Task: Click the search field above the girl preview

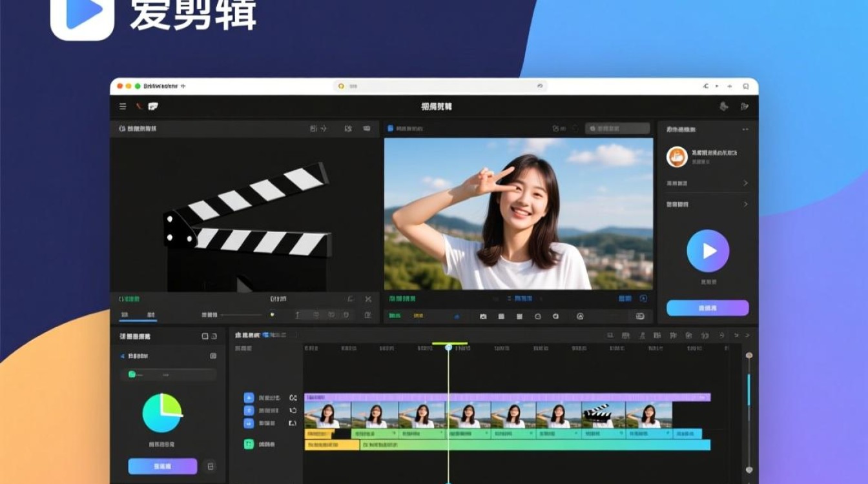Action: pyautogui.click(x=617, y=128)
